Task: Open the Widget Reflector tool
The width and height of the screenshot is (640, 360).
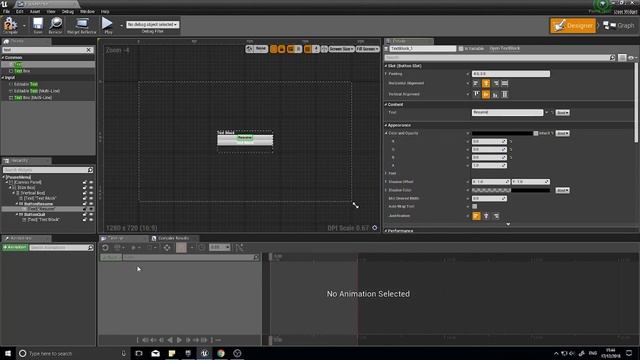Action: (82, 25)
